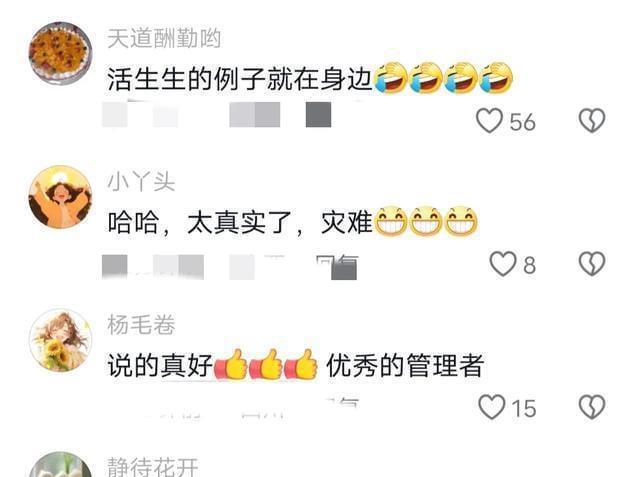Select comment 说的真好 优秀的管理者
Image resolution: width=640 pixels, height=477 pixels.
(x=296, y=365)
